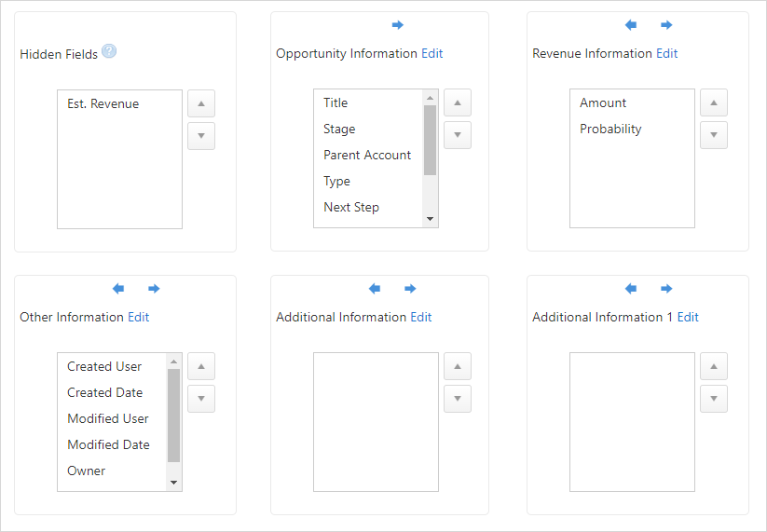767x532 pixels.
Task: Move up button in Revenue Information
Action: [714, 102]
